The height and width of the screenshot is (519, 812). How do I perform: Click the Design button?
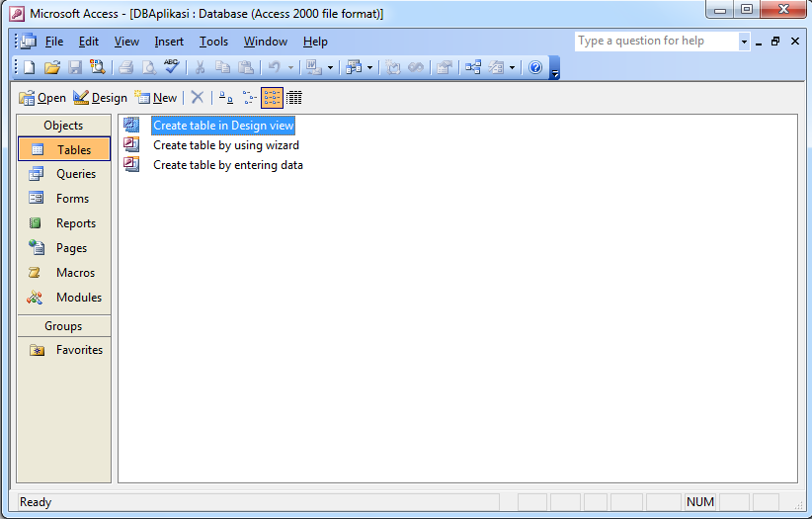[x=100, y=98]
